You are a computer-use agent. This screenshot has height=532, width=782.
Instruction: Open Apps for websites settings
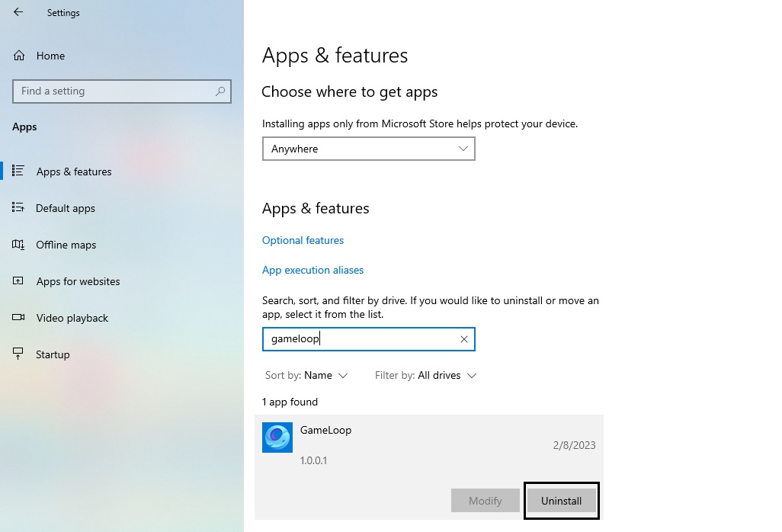coord(78,280)
